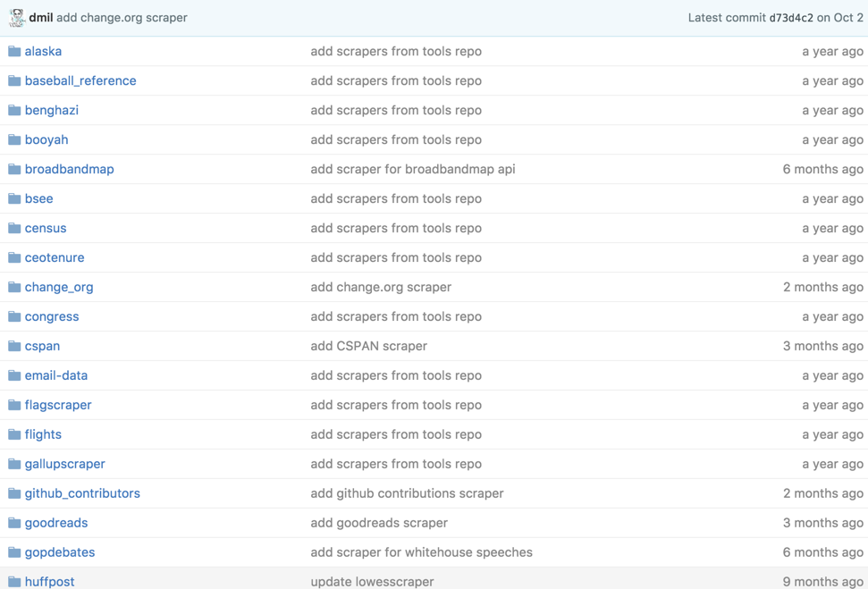This screenshot has width=868, height=589.
Task: View commit 'update lowesscraper'
Action: pyautogui.click(x=372, y=582)
